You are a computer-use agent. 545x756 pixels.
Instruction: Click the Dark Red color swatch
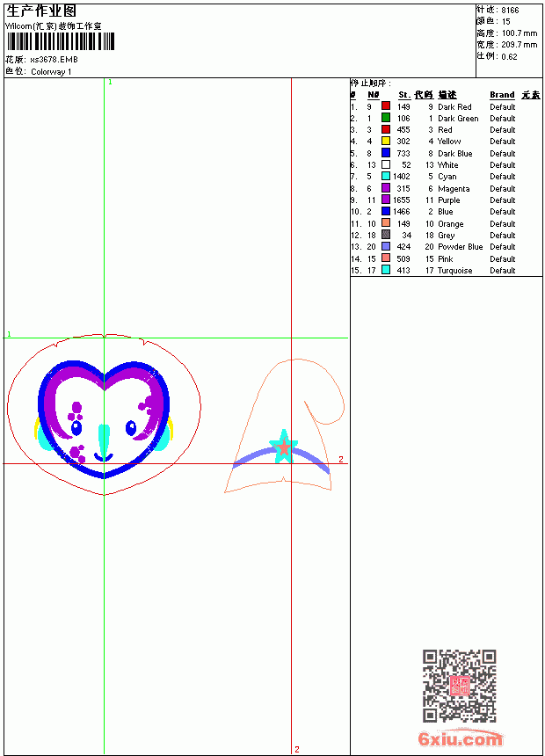tap(386, 106)
